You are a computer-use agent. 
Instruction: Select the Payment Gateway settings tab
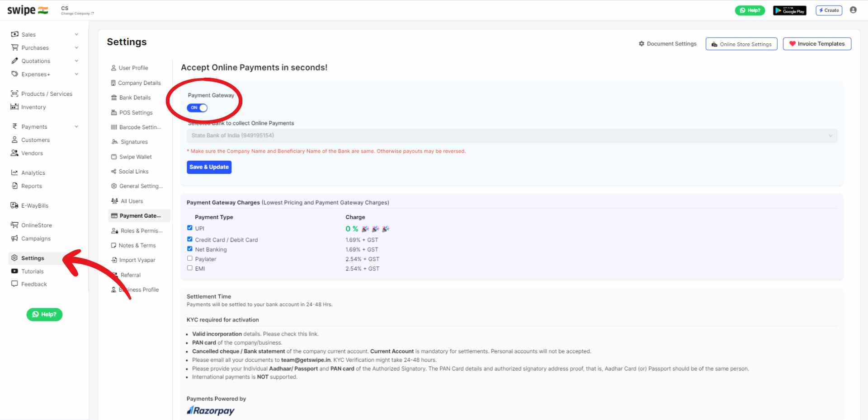(x=139, y=216)
